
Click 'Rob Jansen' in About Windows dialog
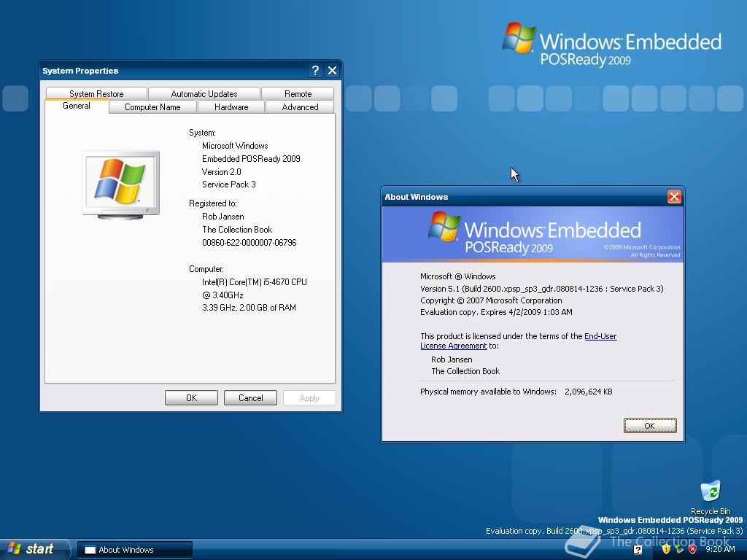[452, 359]
